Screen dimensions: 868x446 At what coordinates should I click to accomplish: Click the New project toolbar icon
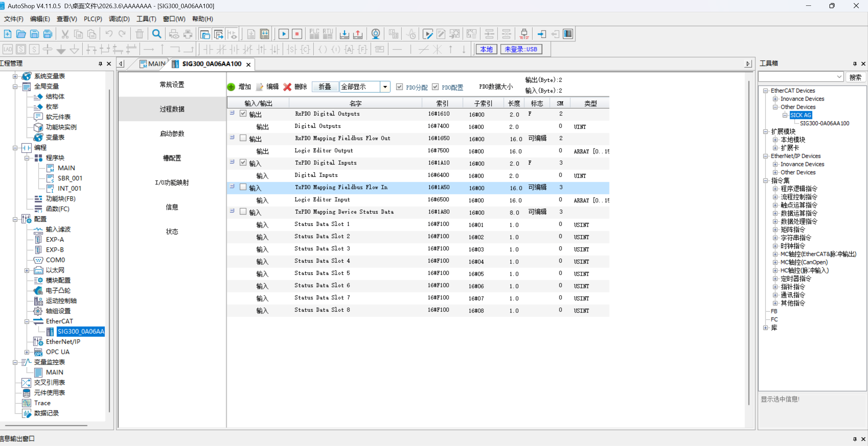click(7, 34)
